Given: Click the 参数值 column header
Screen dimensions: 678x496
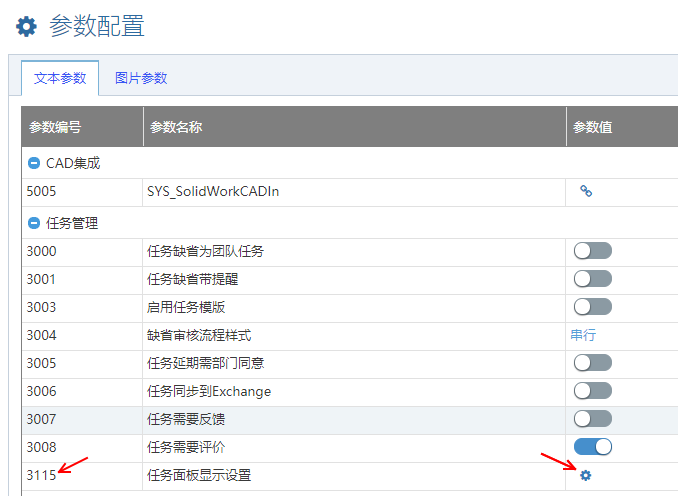Looking at the screenshot, I should [x=592, y=127].
